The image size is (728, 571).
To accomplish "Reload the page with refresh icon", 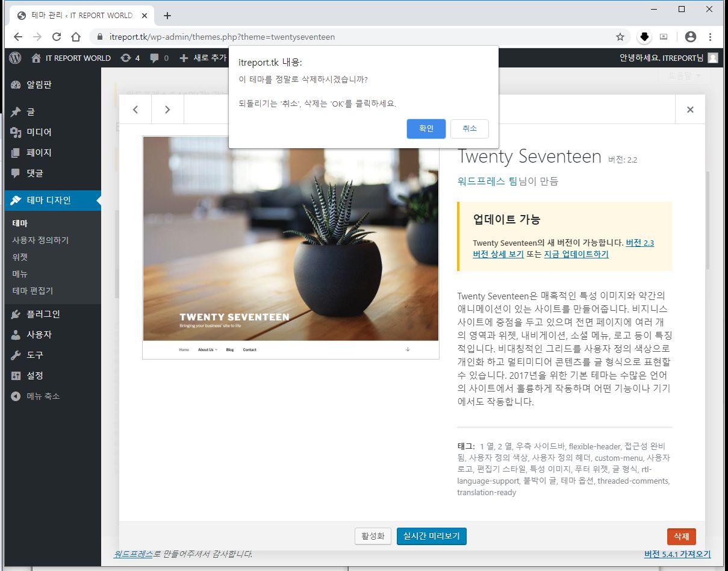I will (57, 37).
